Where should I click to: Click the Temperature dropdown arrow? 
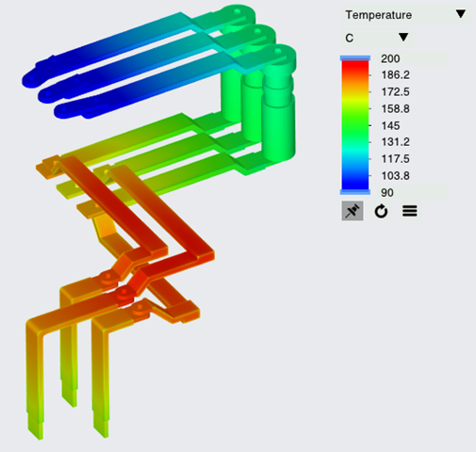461,14
